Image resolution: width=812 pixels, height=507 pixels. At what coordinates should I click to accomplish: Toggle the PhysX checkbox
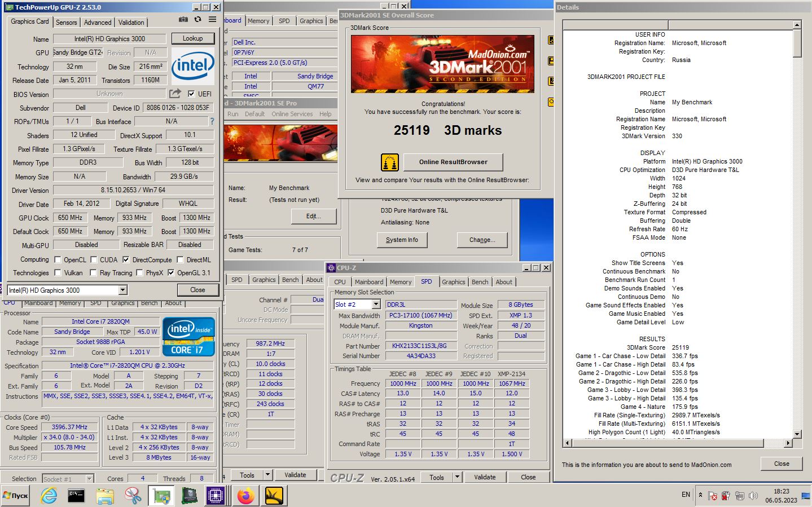tap(139, 272)
